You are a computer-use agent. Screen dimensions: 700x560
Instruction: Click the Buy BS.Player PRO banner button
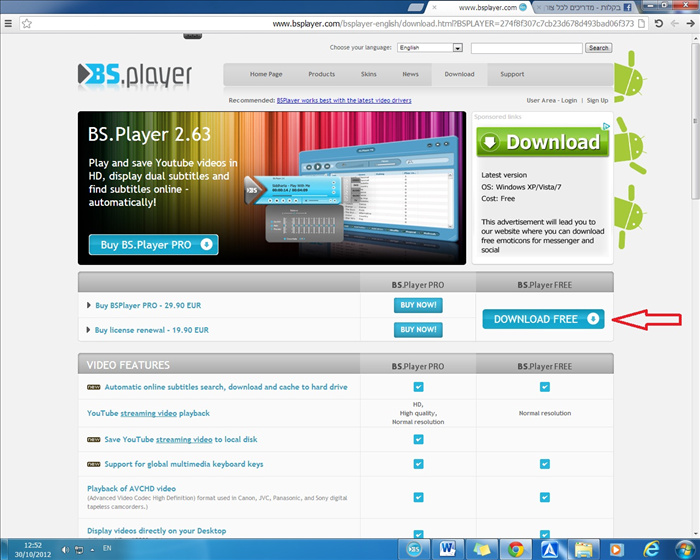coord(154,245)
